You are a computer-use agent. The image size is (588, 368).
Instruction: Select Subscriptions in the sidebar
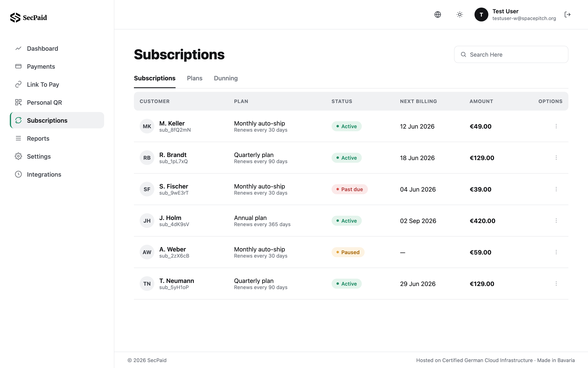pos(57,120)
